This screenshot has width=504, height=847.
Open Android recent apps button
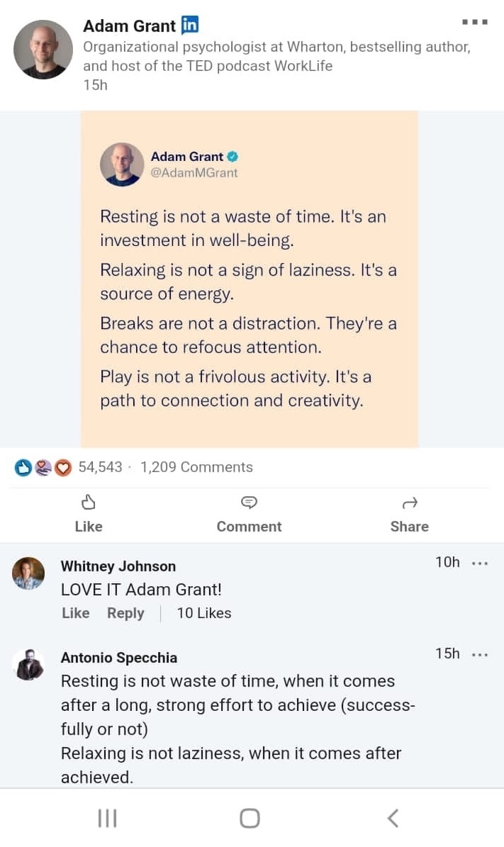pos(107,818)
